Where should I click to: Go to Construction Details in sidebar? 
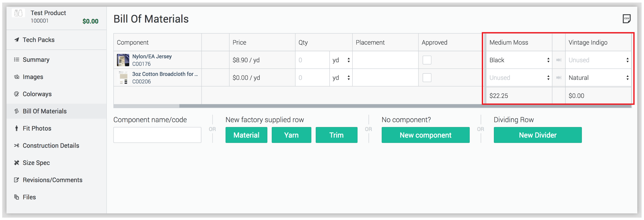click(x=51, y=146)
